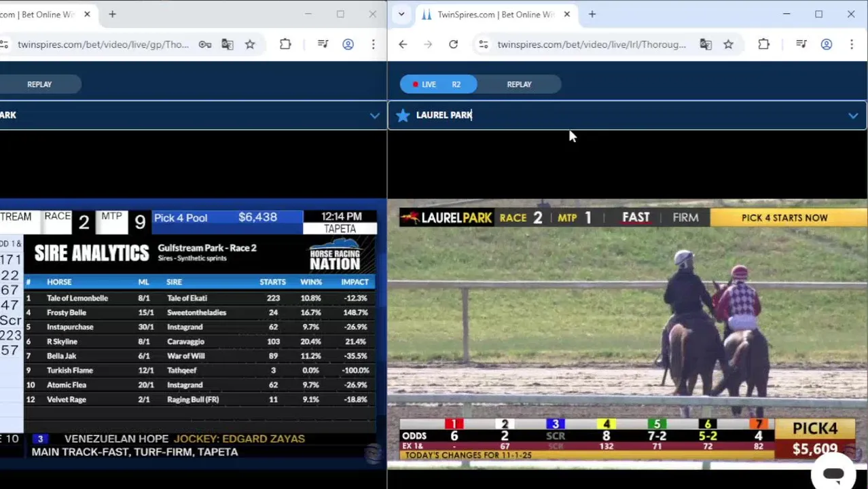Image resolution: width=868 pixels, height=489 pixels.
Task: Click address bar in left browser window
Action: [x=103, y=44]
